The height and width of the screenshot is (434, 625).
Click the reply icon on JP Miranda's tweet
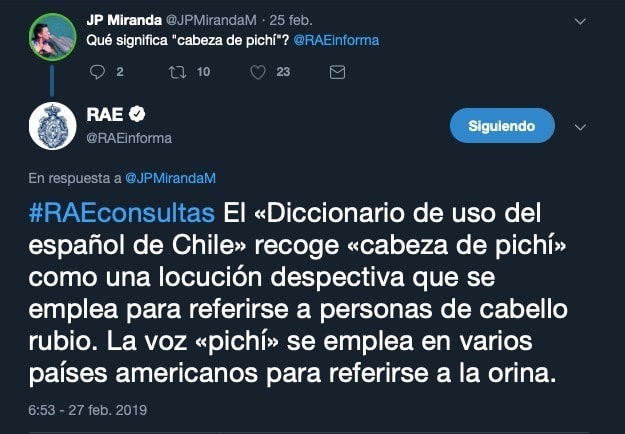click(x=97, y=71)
